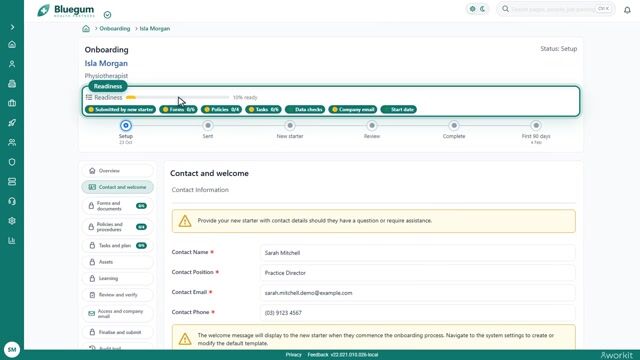
Task: Open the person profile sidebar icon
Action: coord(12,64)
